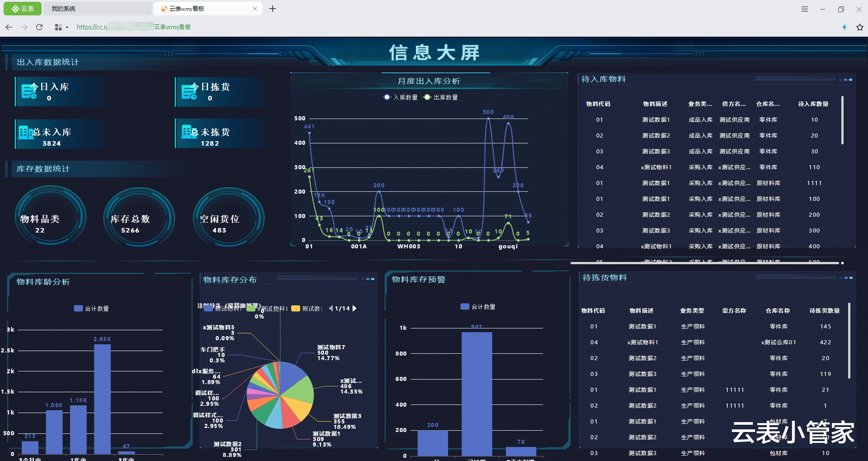Open the 物料品类 circular gauge

(51, 216)
